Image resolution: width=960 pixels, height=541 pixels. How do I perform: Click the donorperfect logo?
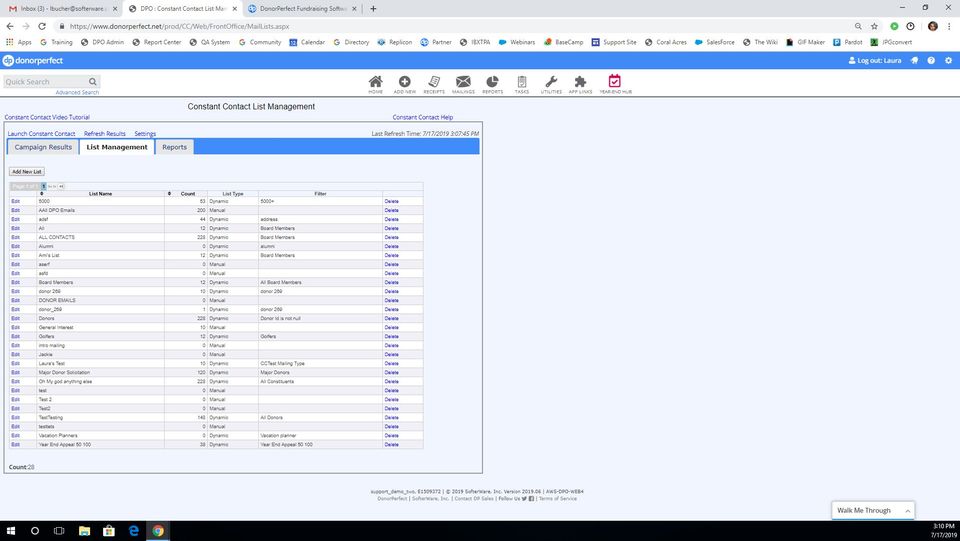coord(33,61)
